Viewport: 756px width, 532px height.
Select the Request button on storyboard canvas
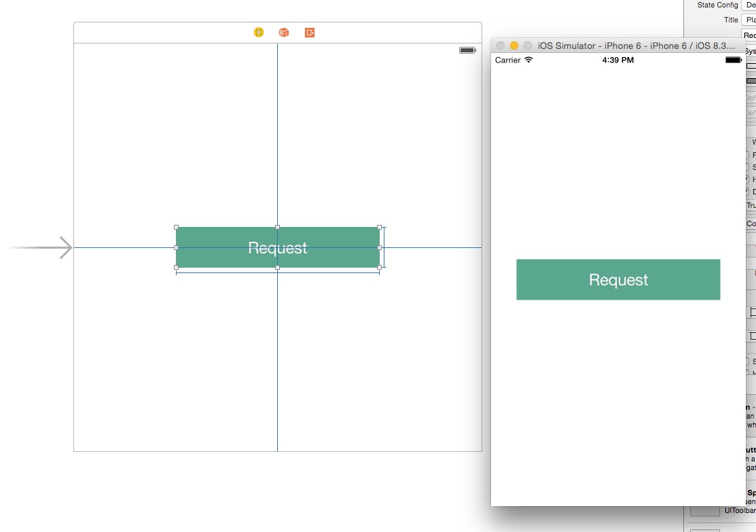(278, 247)
